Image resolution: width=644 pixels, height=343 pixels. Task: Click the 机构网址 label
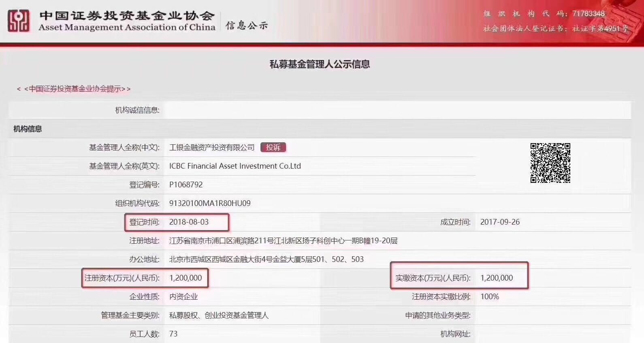[x=456, y=334]
